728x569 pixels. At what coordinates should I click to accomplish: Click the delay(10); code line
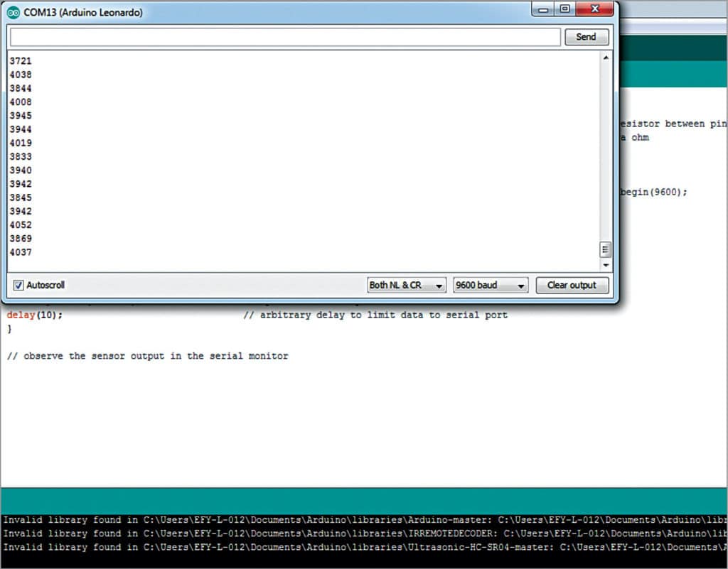pyautogui.click(x=35, y=315)
